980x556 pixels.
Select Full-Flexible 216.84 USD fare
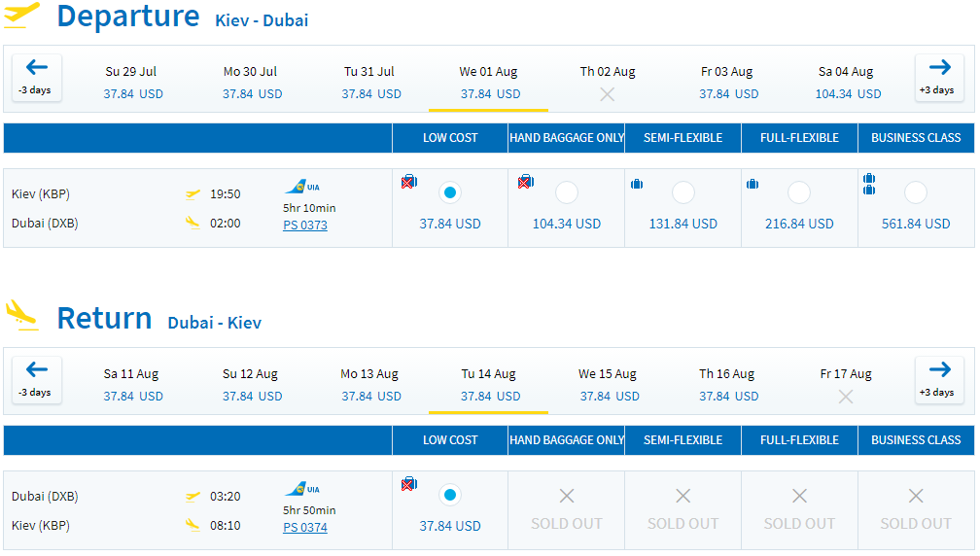tap(799, 192)
